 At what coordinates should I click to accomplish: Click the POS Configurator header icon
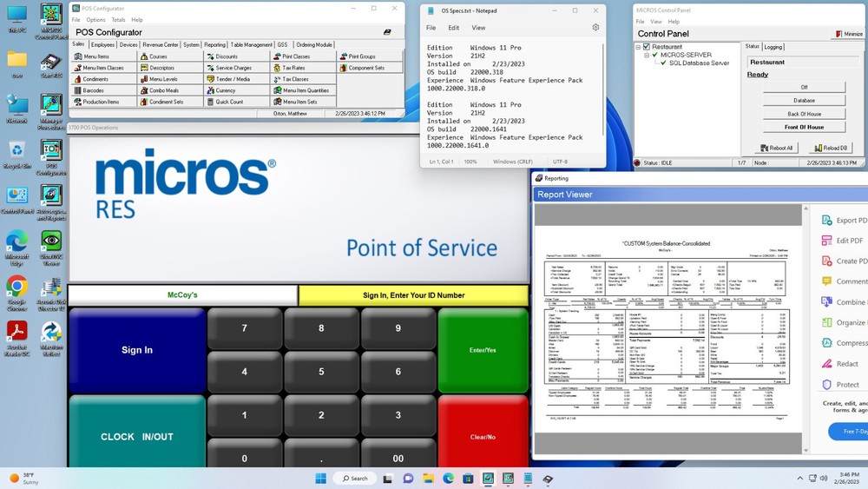pos(387,32)
